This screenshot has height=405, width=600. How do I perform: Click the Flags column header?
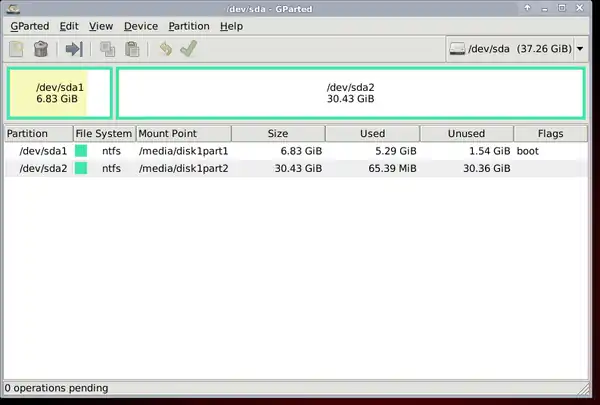549,133
